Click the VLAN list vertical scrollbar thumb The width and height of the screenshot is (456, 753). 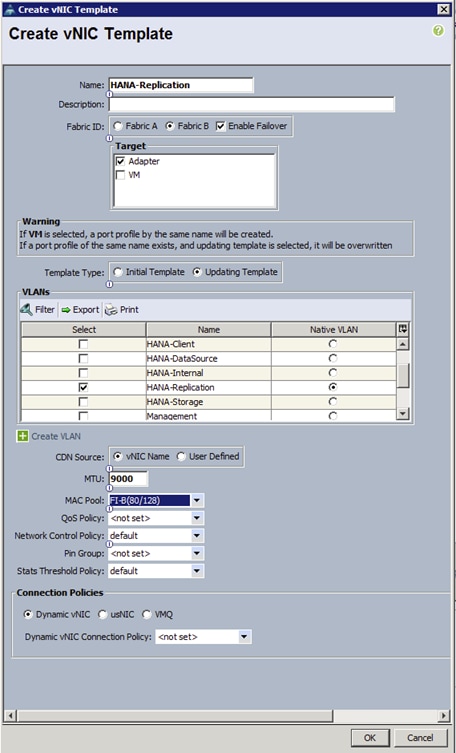tap(403, 375)
